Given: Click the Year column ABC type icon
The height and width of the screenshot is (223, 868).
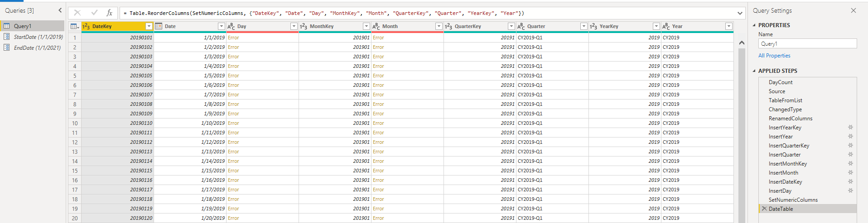Looking at the screenshot, I should (x=666, y=26).
